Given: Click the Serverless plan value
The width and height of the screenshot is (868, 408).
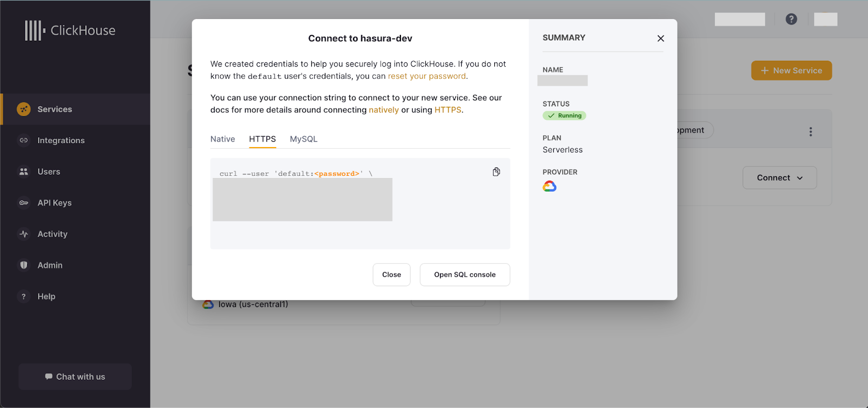Looking at the screenshot, I should point(563,150).
